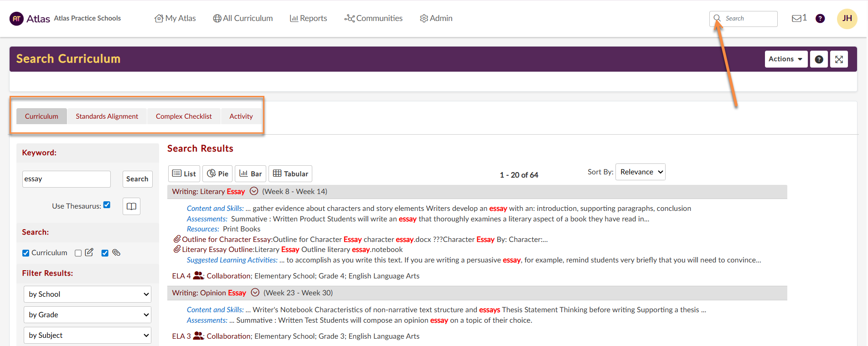Expand the Writing: Literary Essay circle chevron

254,191
